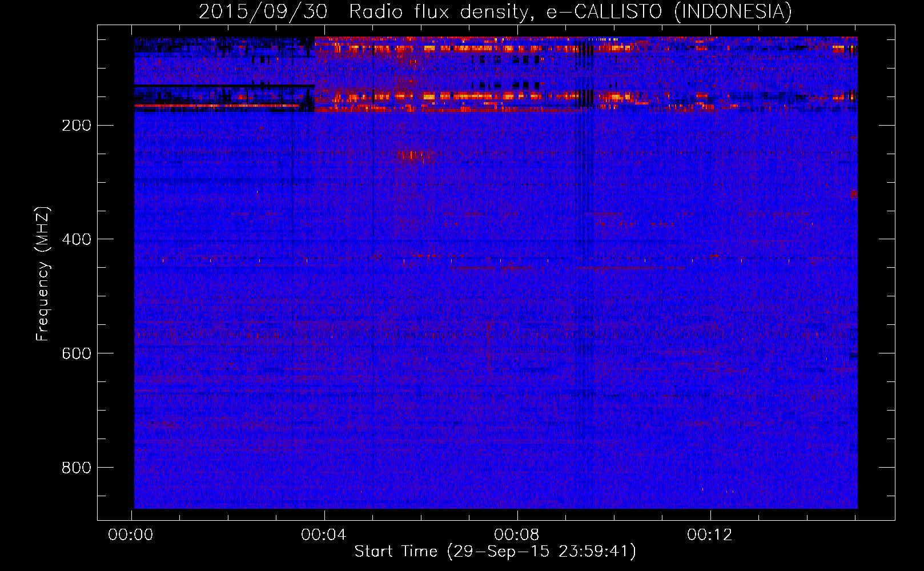This screenshot has height=571, width=924.
Task: Click the 800 frequency tick label
Action: pyautogui.click(x=77, y=468)
